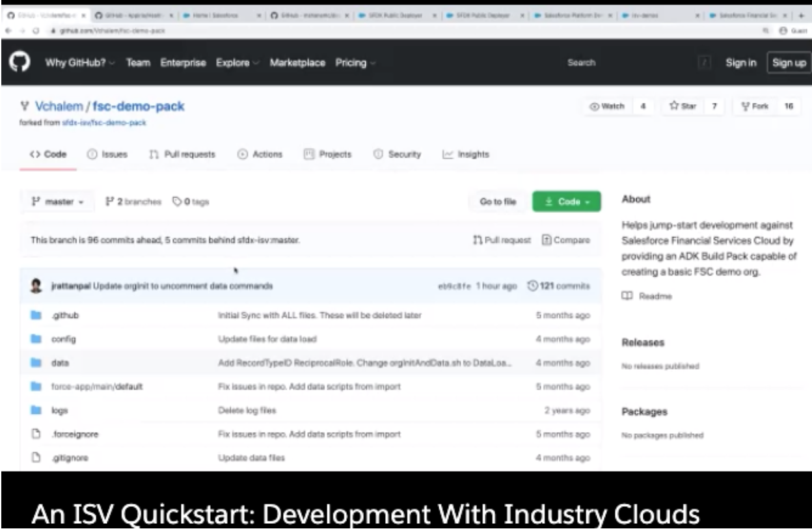
Task: Click the fork count 16
Action: 789,107
